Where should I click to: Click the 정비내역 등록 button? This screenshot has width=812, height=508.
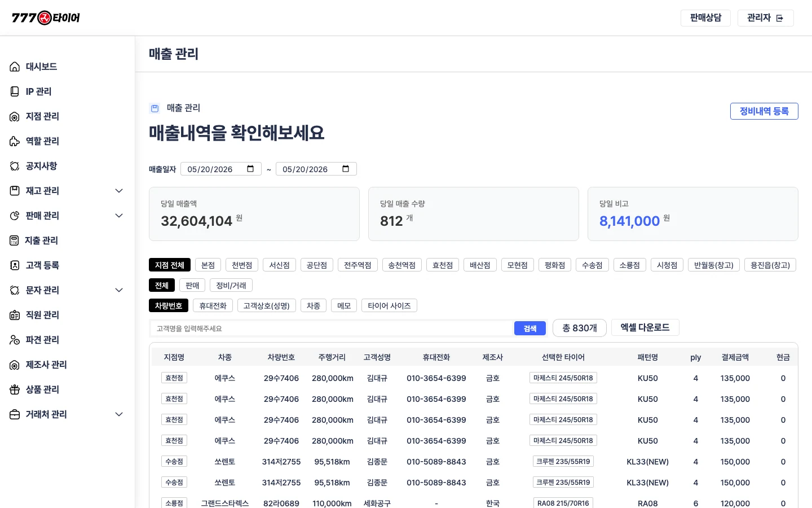pyautogui.click(x=764, y=111)
